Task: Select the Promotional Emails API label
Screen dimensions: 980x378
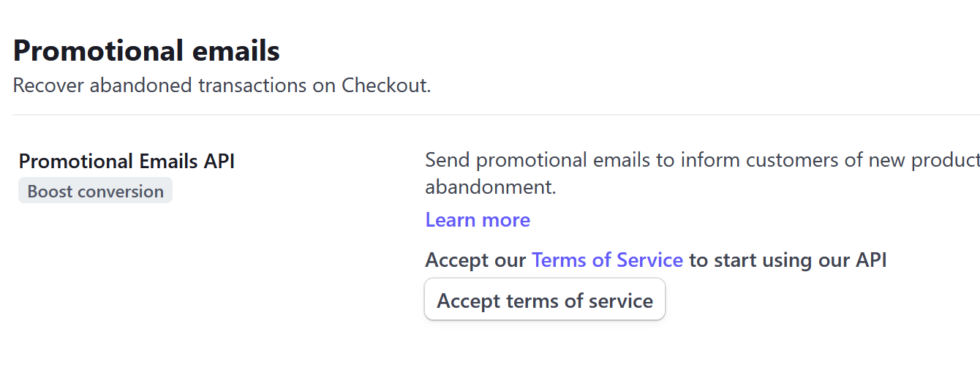Action: click(127, 162)
